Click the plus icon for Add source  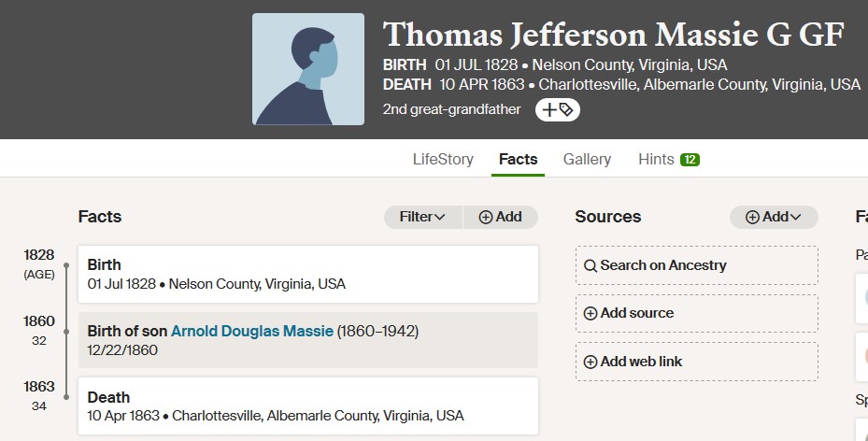pyautogui.click(x=591, y=313)
